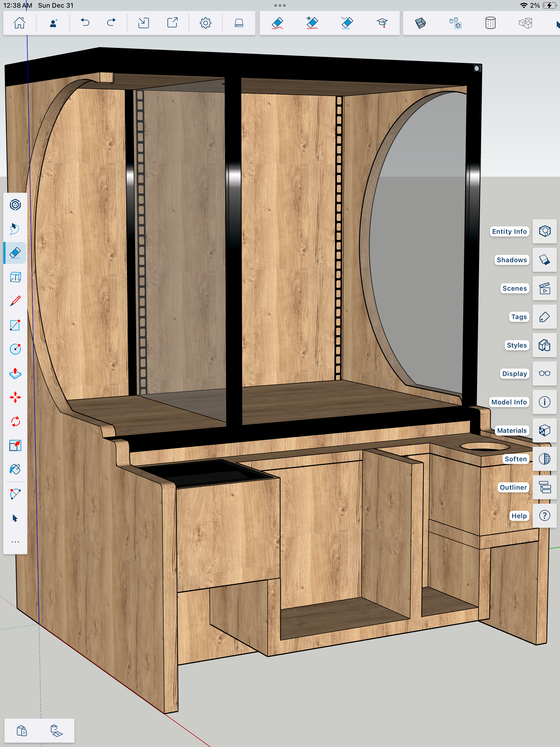The width and height of the screenshot is (560, 747).
Task: Click the Entity Info label button
Action: pyautogui.click(x=509, y=231)
